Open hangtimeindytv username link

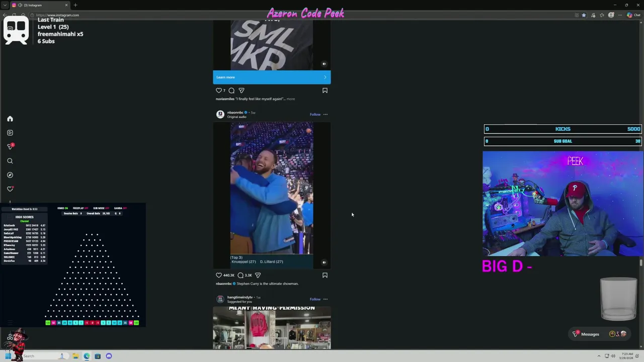click(x=239, y=297)
